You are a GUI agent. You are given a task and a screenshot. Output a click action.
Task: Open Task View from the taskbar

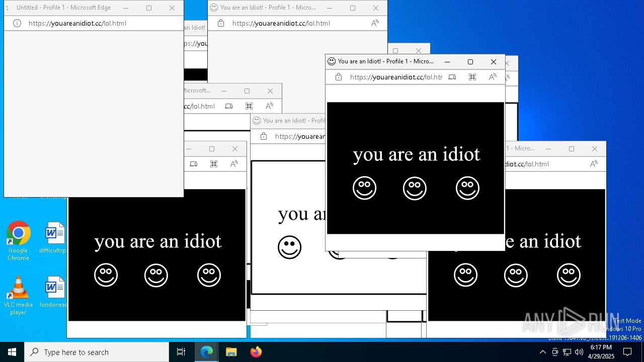pos(181,352)
